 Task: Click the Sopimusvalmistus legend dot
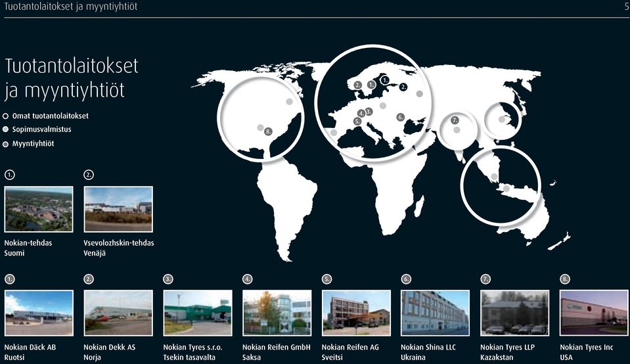[x=6, y=129]
